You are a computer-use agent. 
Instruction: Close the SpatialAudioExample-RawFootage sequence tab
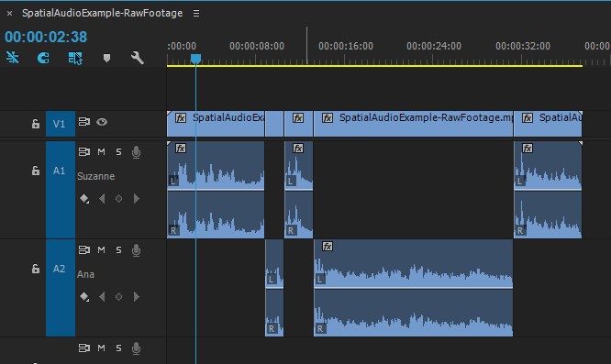point(10,14)
